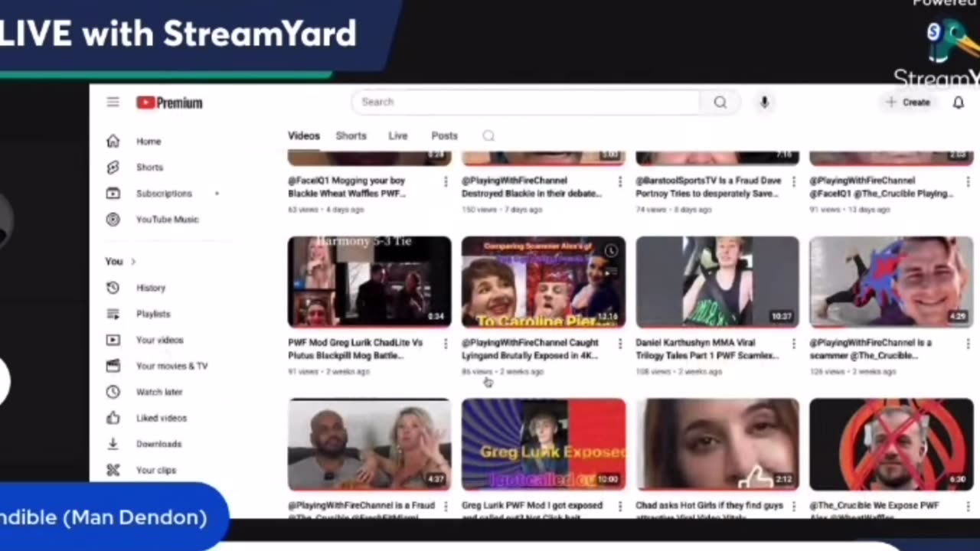The width and height of the screenshot is (980, 551).
Task: Click the YouTube Premium logo
Action: coord(169,103)
